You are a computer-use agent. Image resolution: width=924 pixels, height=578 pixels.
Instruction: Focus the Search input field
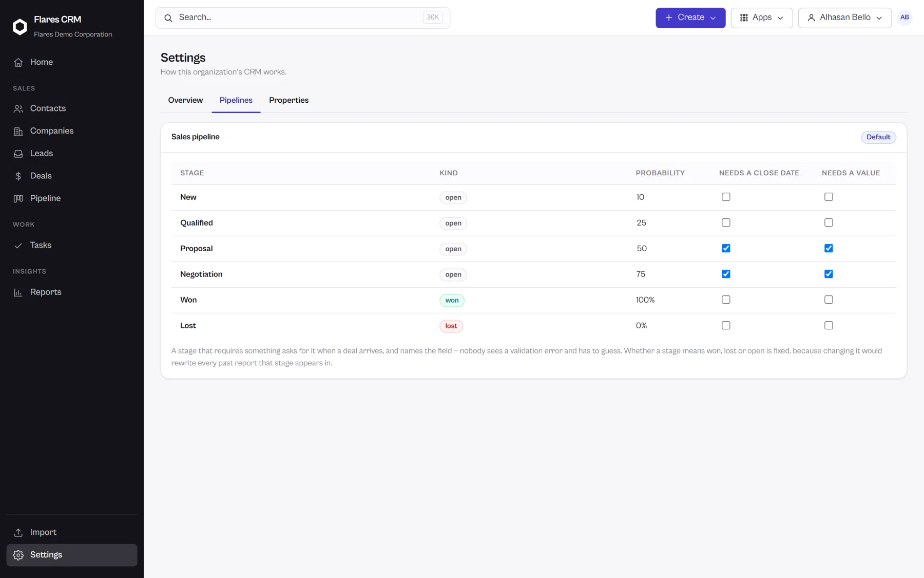point(302,18)
